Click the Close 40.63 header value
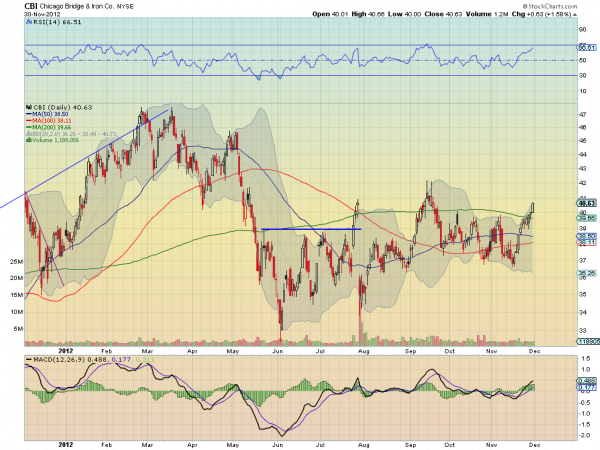 tap(443, 14)
